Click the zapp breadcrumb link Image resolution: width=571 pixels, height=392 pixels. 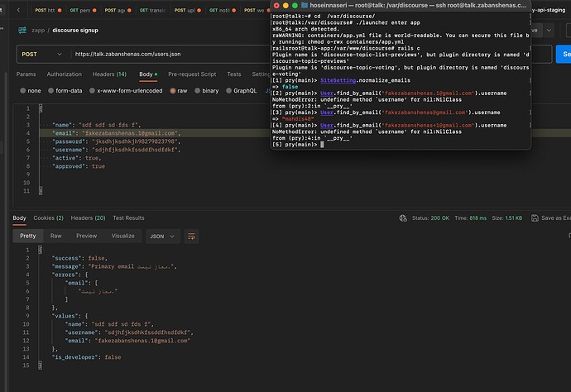[x=38, y=31]
